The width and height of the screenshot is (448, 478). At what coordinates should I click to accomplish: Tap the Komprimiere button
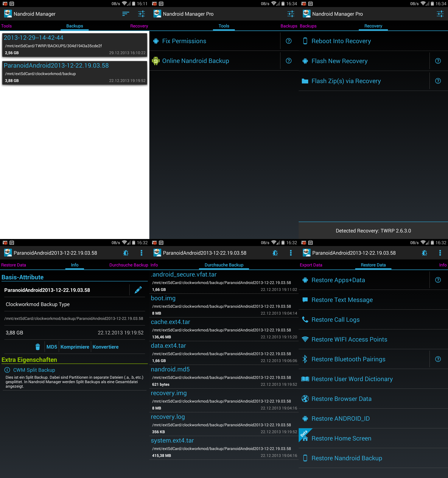click(x=75, y=347)
